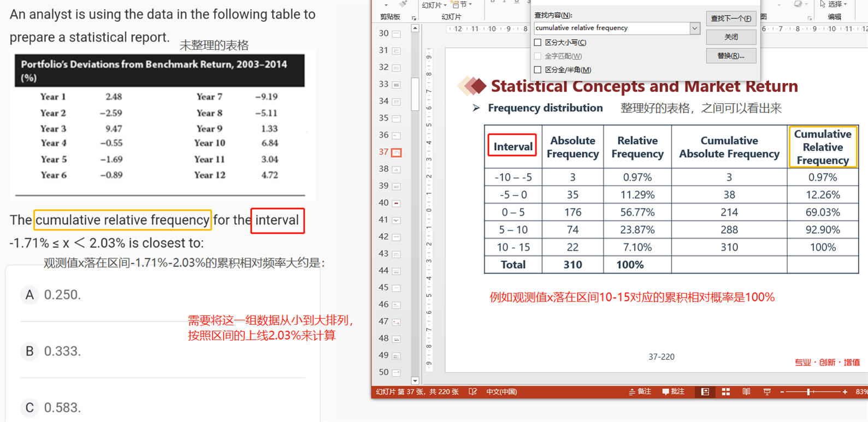Click the 'Year 7' label in benchmark table
This screenshot has width=868, height=422.
tap(209, 97)
